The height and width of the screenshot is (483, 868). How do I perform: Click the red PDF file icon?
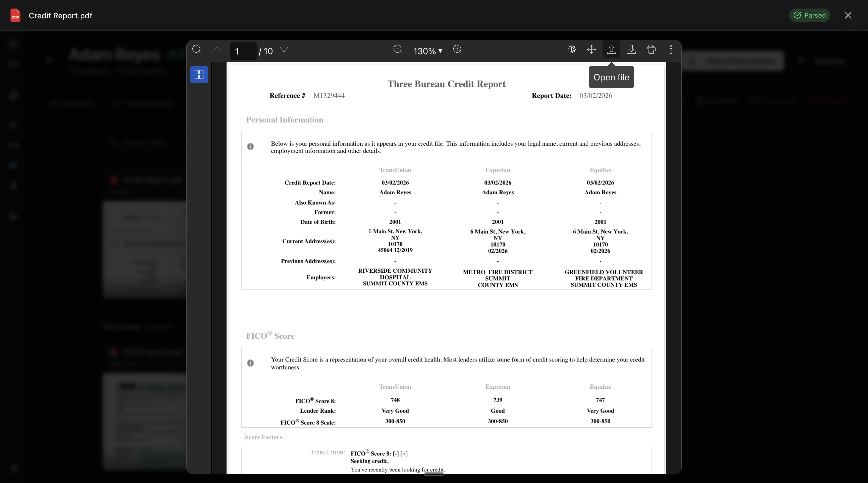click(x=15, y=15)
